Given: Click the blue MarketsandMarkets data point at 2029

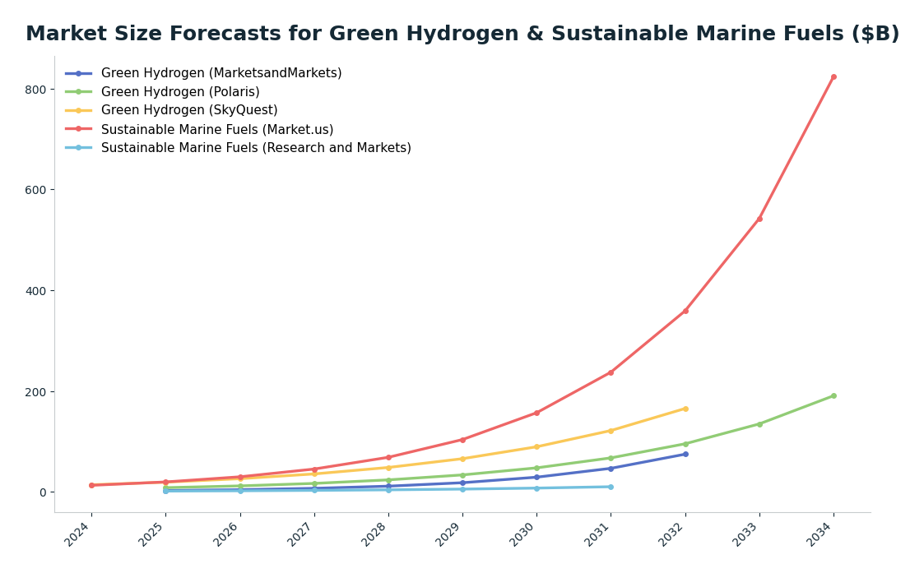Looking at the screenshot, I should click(x=462, y=483).
